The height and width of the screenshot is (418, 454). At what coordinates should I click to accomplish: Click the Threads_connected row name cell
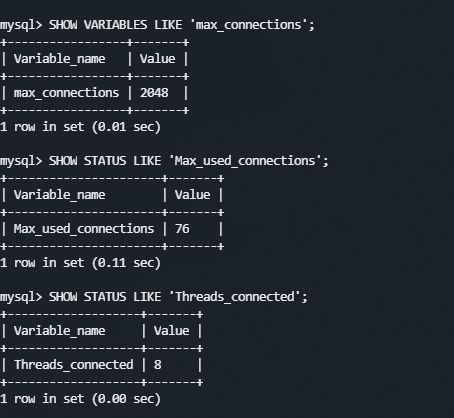[x=73, y=365]
